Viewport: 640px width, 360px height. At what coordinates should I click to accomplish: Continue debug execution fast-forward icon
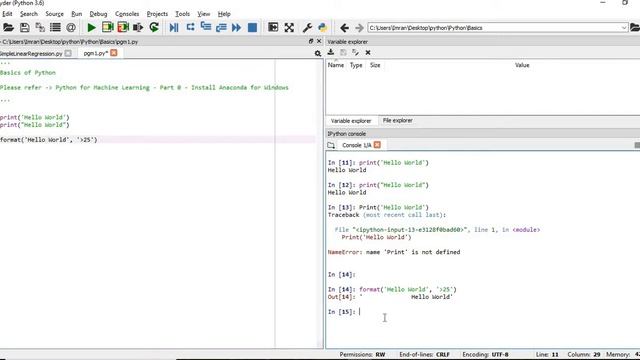236,27
